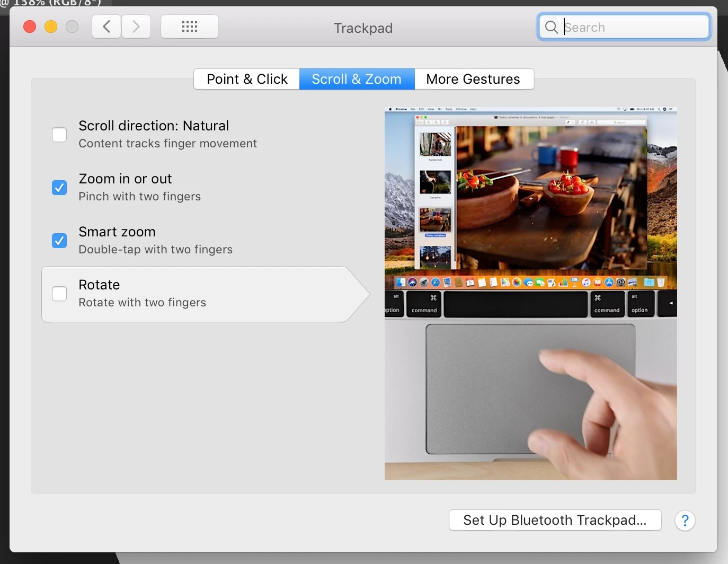Screen dimensions: 728x564
Task: Click the 'Rotate with two fingers' description
Action: click(142, 303)
